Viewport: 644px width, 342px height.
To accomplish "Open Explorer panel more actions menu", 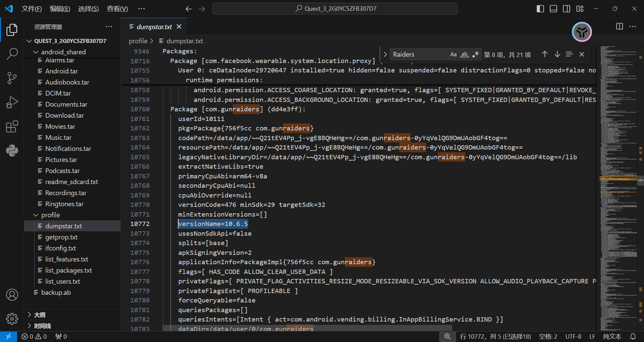I will pyautogui.click(x=109, y=27).
